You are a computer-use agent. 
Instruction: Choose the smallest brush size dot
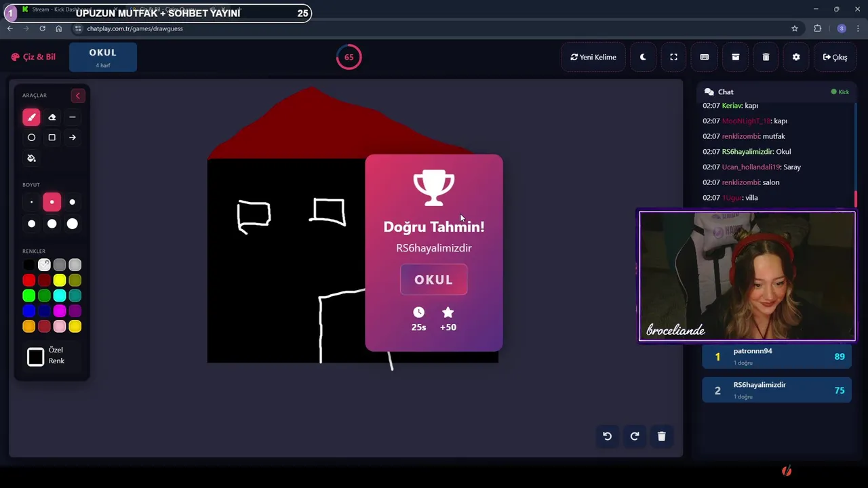pyautogui.click(x=31, y=202)
